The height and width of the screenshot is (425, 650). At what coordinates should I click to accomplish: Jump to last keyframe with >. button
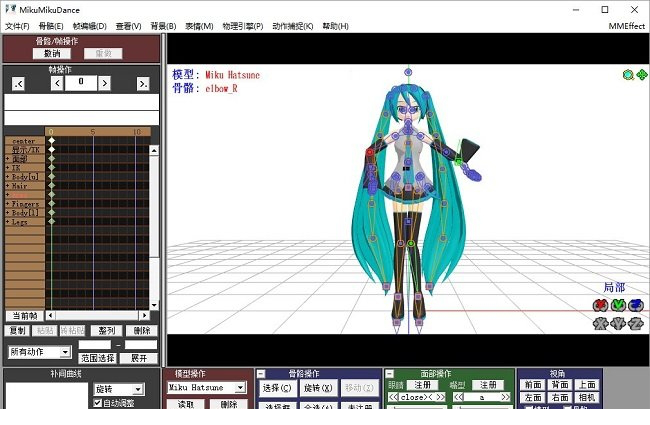click(143, 84)
